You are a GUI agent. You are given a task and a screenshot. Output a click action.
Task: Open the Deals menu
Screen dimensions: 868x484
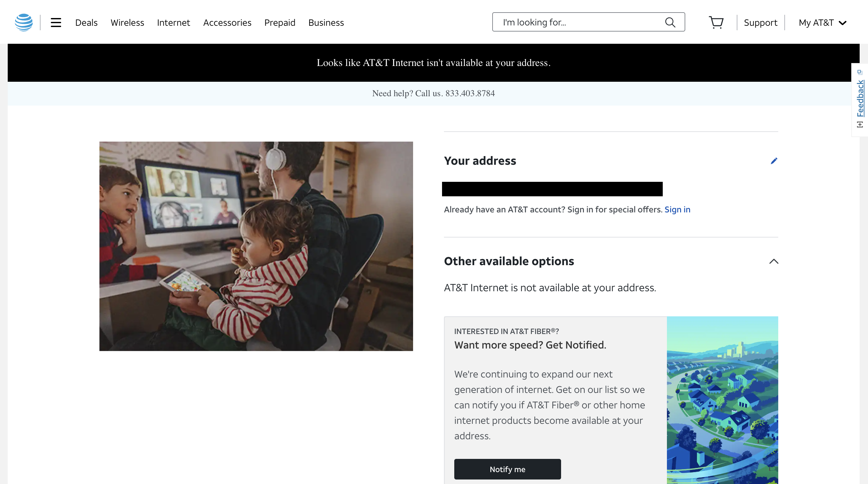[x=86, y=23]
